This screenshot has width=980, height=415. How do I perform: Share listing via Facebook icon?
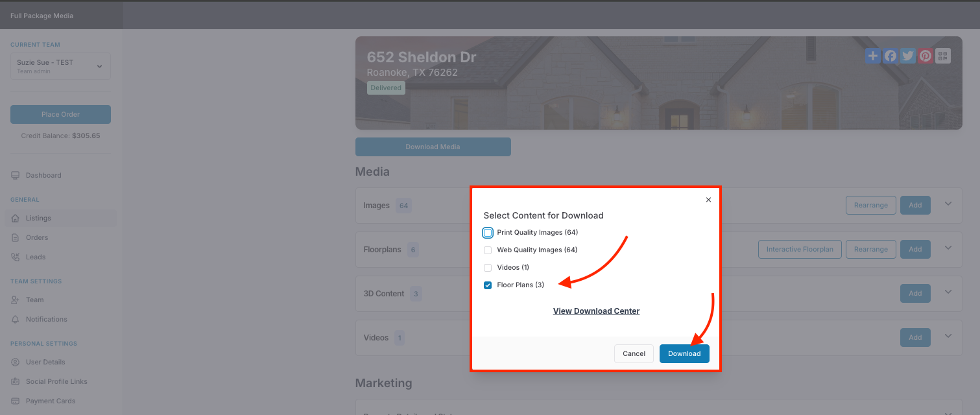coord(890,56)
